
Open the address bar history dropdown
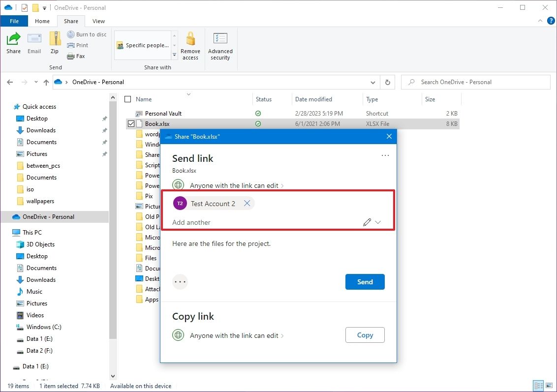(373, 82)
